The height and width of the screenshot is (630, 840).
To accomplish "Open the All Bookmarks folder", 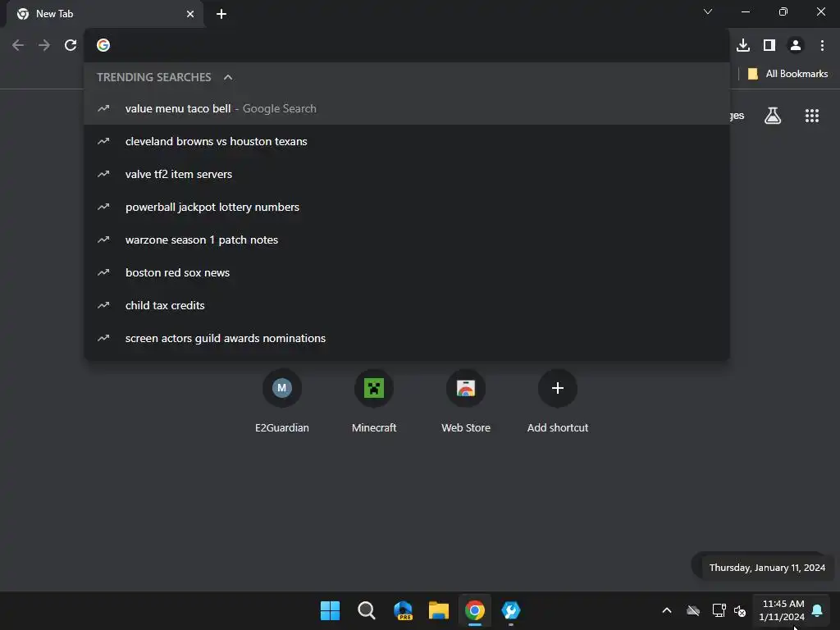I will coord(787,74).
